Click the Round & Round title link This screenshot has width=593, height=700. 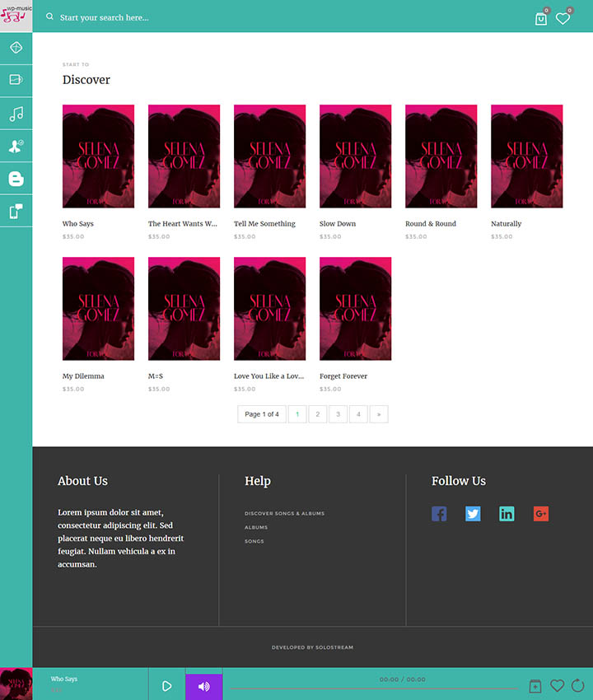431,224
